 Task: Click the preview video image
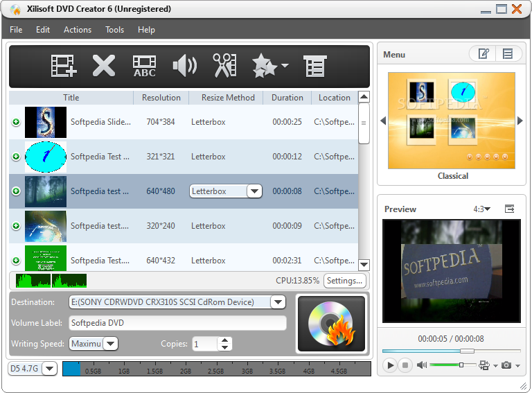[452, 271]
